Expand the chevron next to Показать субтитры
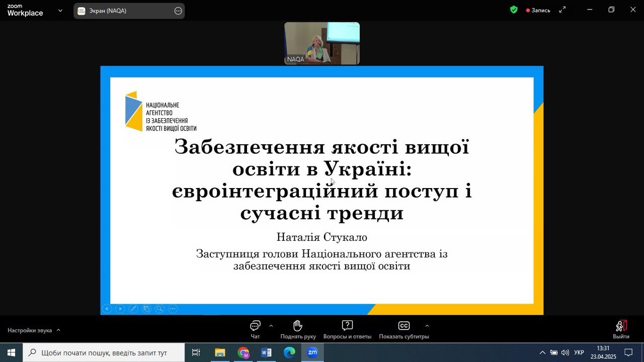The image size is (644, 362). pos(427,325)
